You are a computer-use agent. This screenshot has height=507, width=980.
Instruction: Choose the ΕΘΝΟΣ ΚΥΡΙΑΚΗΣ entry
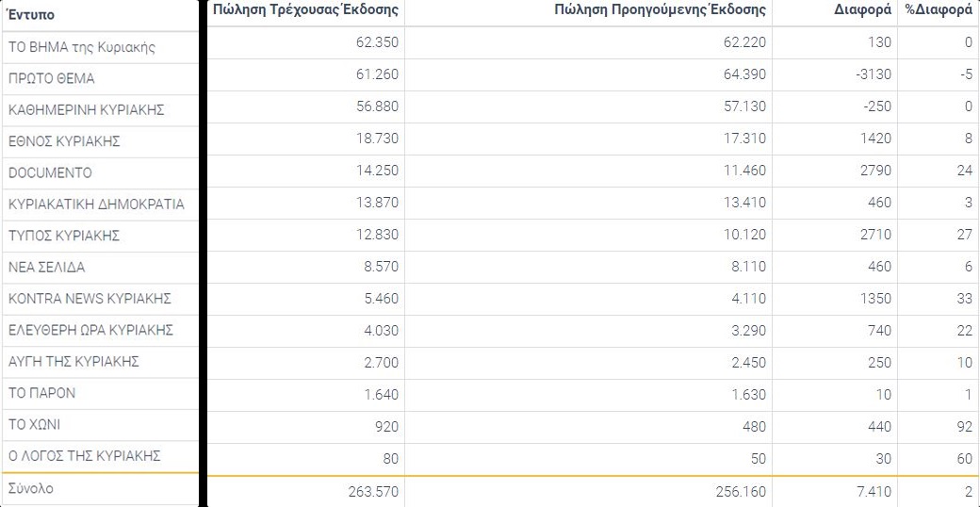(64, 141)
